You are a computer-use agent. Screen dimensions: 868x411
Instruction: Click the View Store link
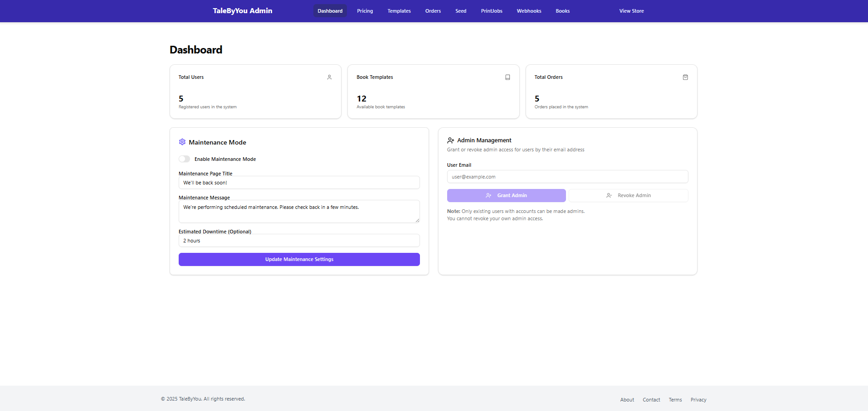[x=631, y=10]
